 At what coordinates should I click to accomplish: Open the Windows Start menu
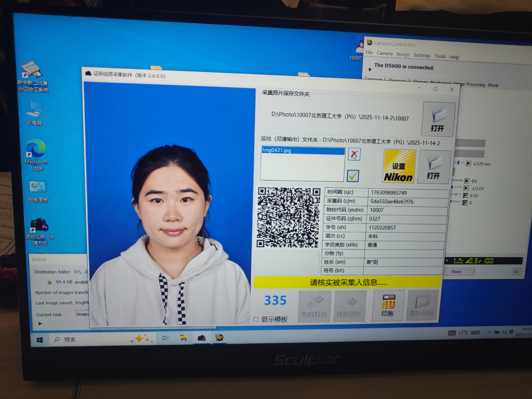(40, 340)
